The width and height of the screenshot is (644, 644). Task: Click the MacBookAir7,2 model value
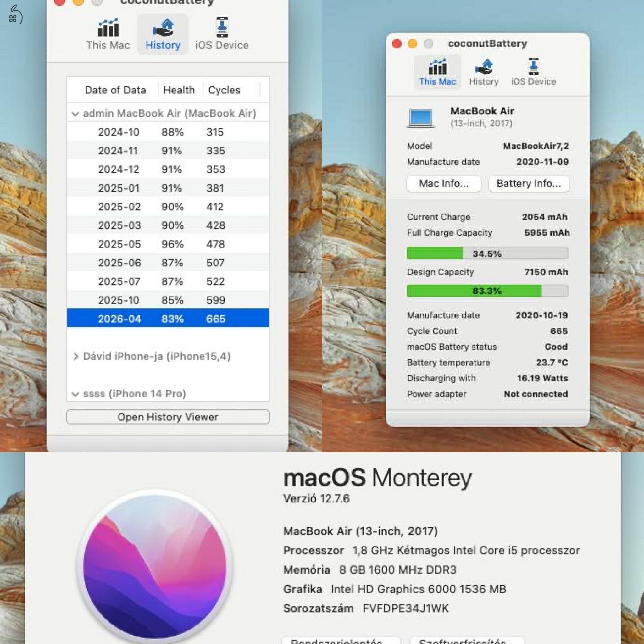(536, 146)
